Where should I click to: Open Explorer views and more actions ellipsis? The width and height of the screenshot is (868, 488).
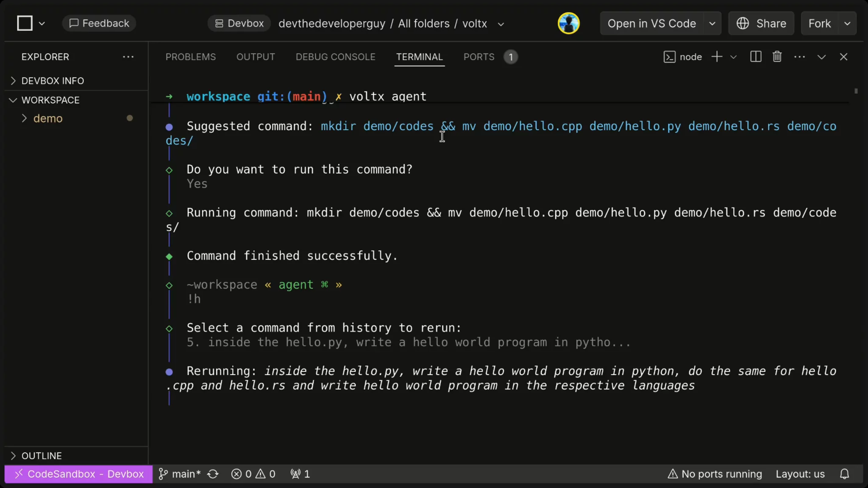pyautogui.click(x=128, y=57)
